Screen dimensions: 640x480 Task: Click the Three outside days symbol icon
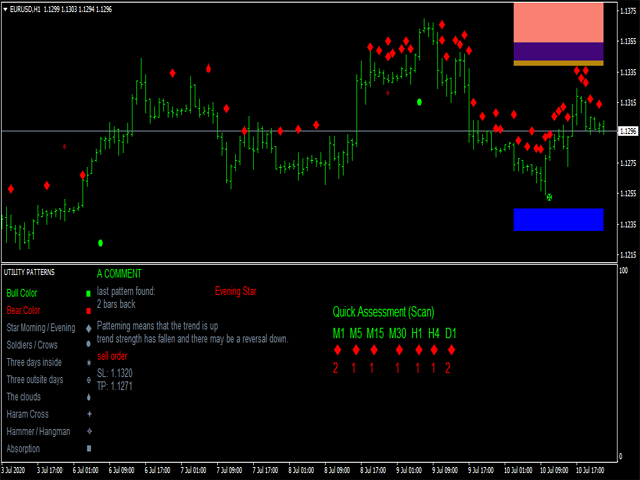(89, 380)
